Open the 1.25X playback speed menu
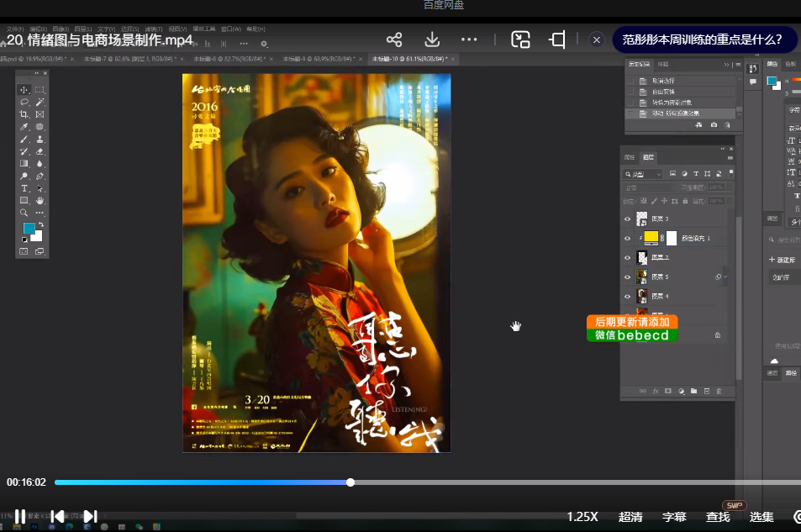 [x=582, y=517]
